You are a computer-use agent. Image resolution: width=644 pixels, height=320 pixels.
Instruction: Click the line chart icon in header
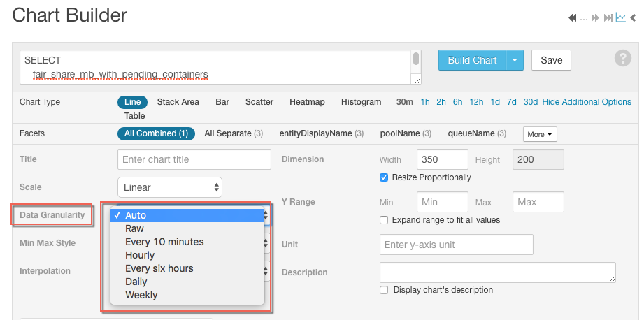coord(620,17)
